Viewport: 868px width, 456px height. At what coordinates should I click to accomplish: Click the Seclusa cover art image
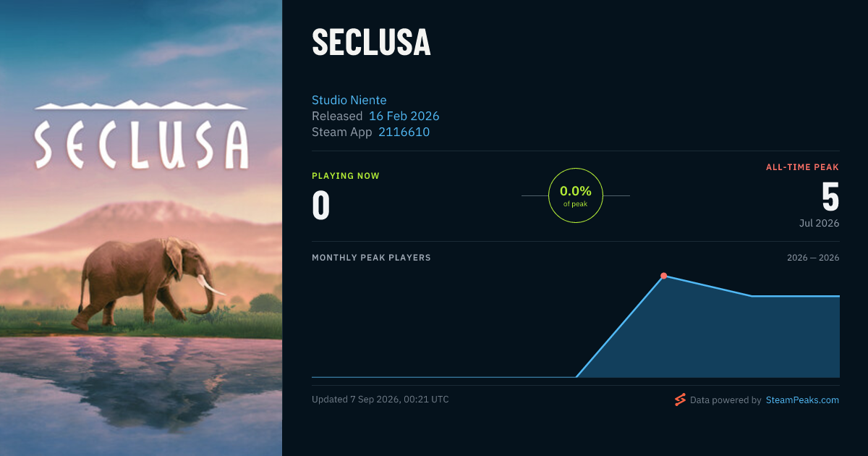[x=141, y=228]
